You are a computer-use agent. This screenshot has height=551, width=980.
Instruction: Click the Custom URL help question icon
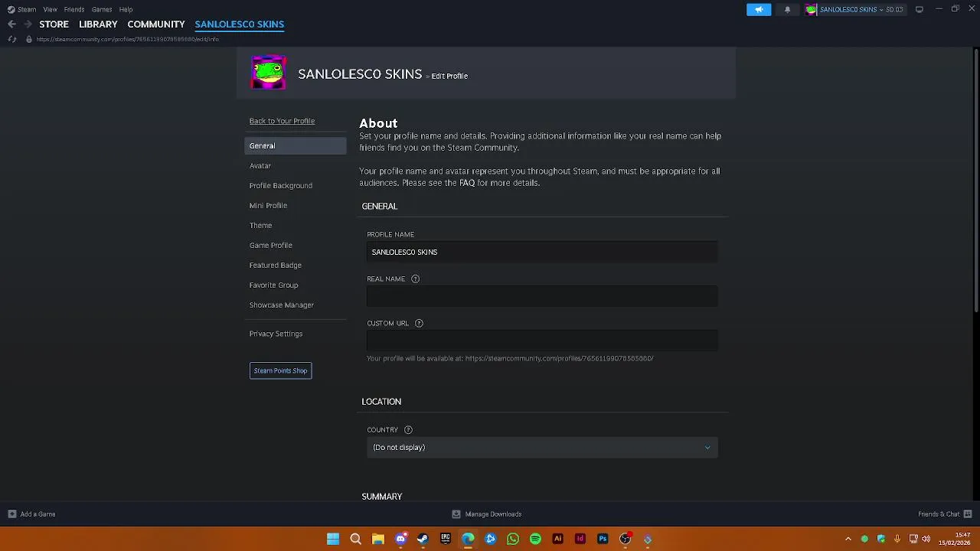point(419,323)
